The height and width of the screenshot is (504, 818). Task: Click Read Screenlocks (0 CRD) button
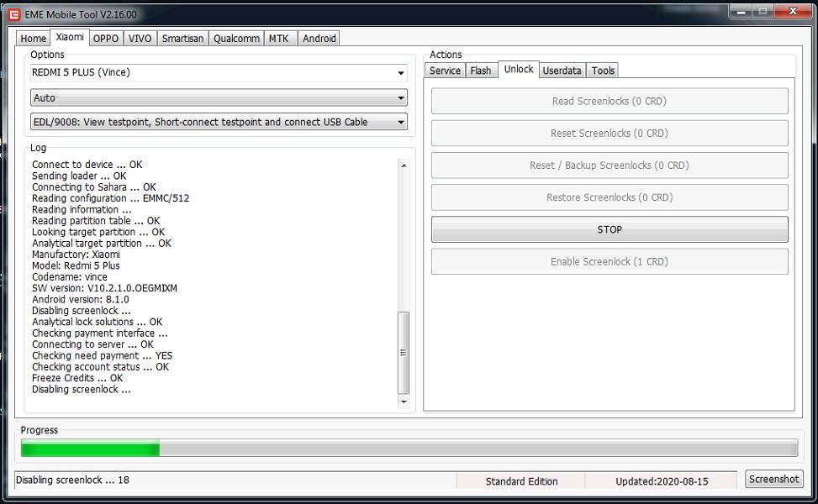pyautogui.click(x=610, y=101)
